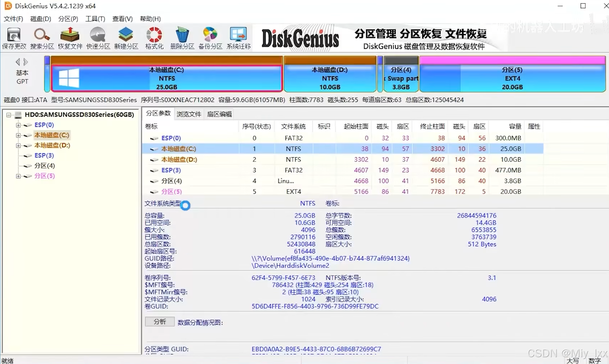Screen dimensions: 609x364
Task: Click the 分区类型 GUID value EBD0A0A2-B9E5...
Action: (x=316, y=349)
